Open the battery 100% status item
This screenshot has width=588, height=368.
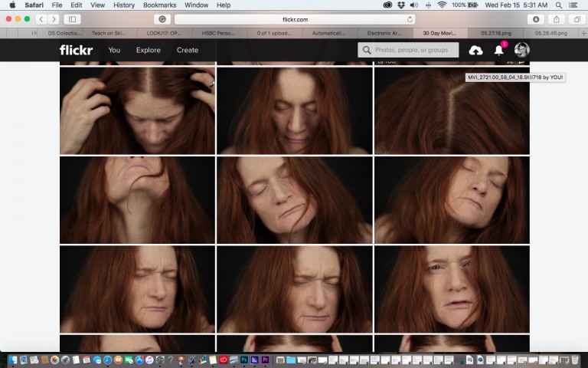tap(465, 5)
